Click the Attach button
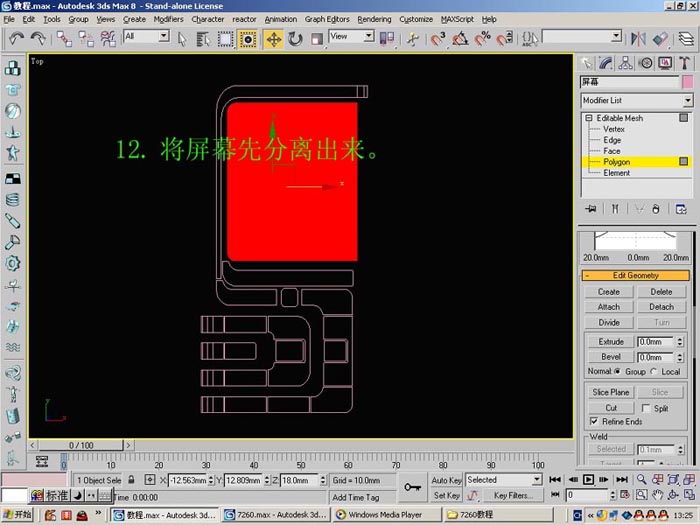This screenshot has height=525, width=700. 608,307
